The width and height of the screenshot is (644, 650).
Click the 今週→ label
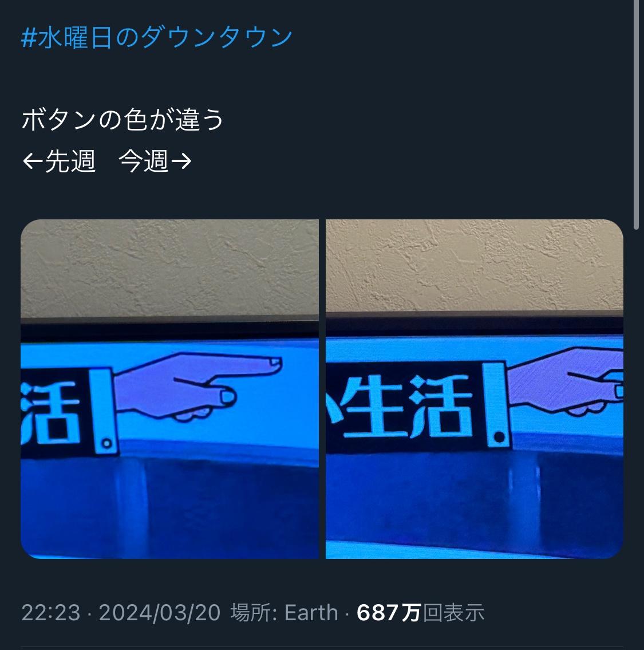[155, 161]
